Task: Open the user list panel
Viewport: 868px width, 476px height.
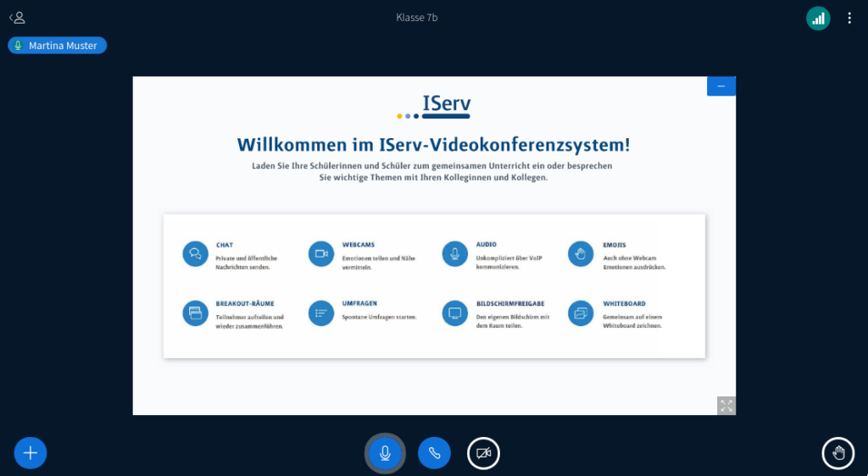Action: pos(17,18)
